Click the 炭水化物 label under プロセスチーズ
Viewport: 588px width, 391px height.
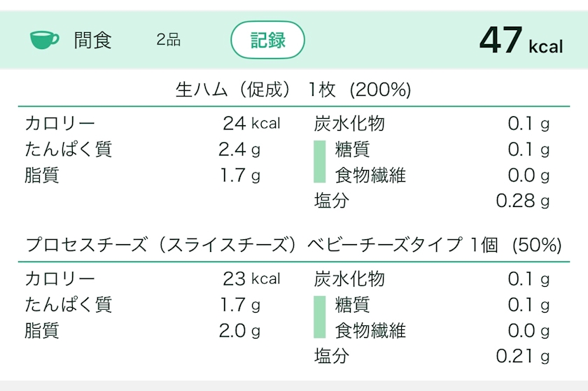click(350, 279)
